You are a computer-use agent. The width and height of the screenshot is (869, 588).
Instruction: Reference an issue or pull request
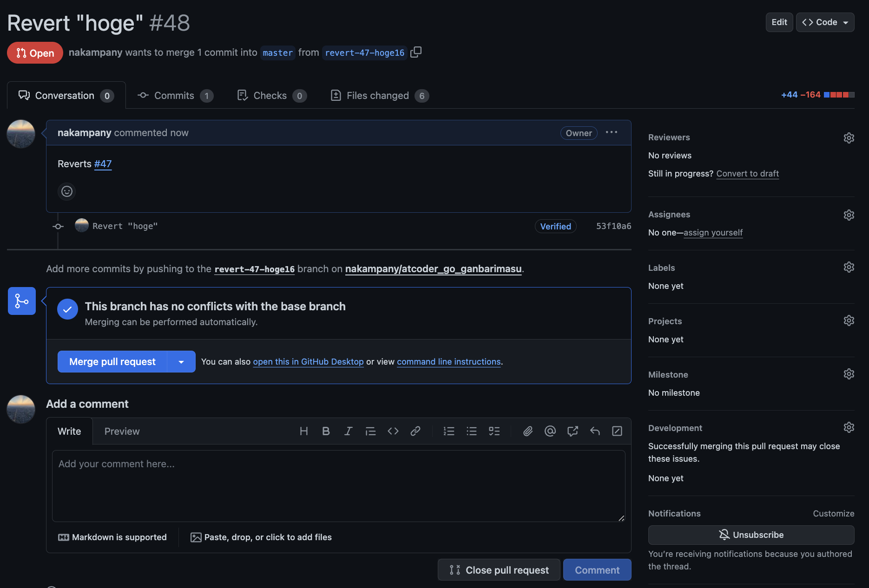point(573,431)
